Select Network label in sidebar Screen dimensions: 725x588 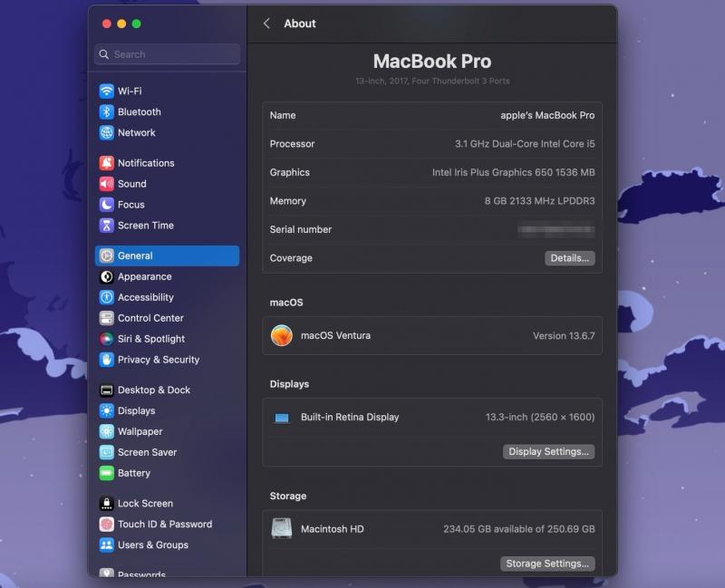(x=137, y=132)
